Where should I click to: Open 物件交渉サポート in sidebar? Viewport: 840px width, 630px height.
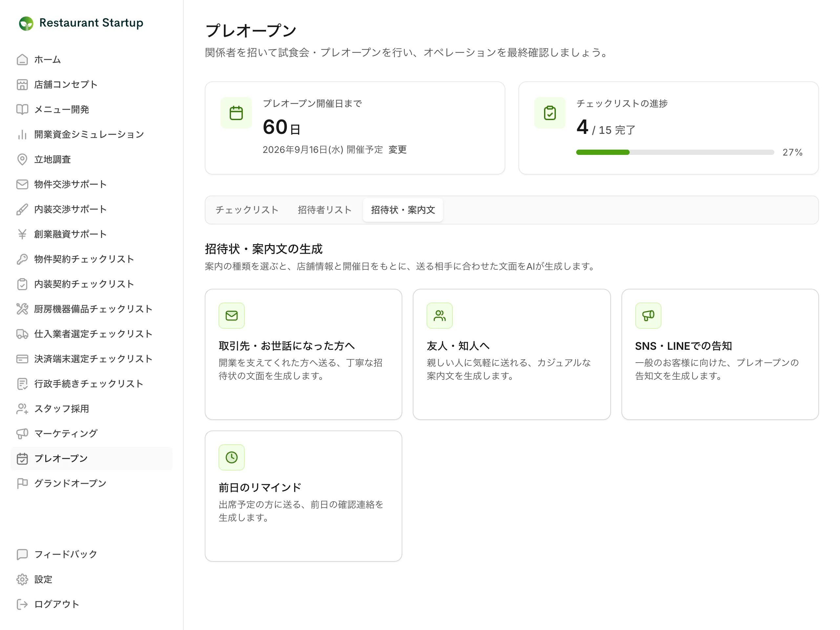click(x=92, y=184)
